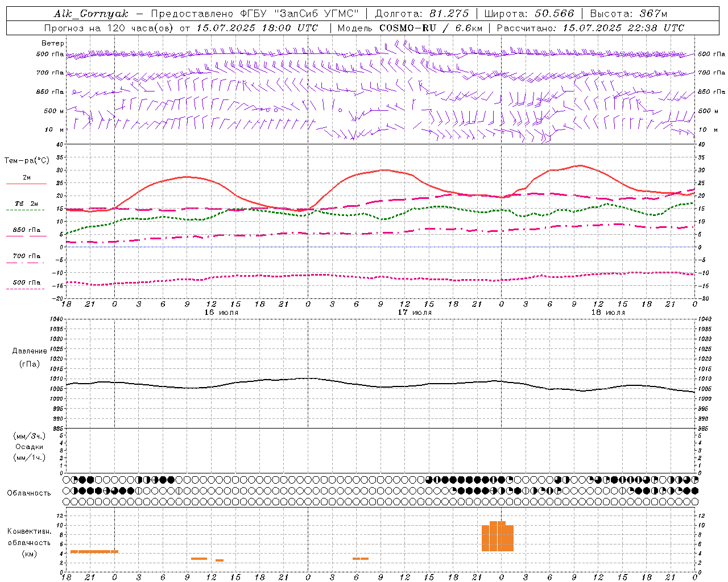
Task: Click the 500 гПа dotted legend line sample
Action: tap(25, 289)
